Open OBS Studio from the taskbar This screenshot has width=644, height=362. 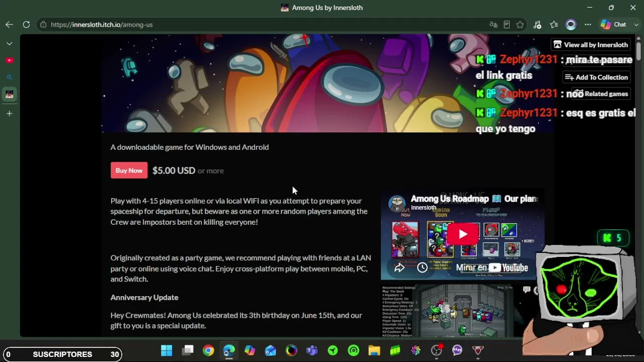pyautogui.click(x=436, y=350)
